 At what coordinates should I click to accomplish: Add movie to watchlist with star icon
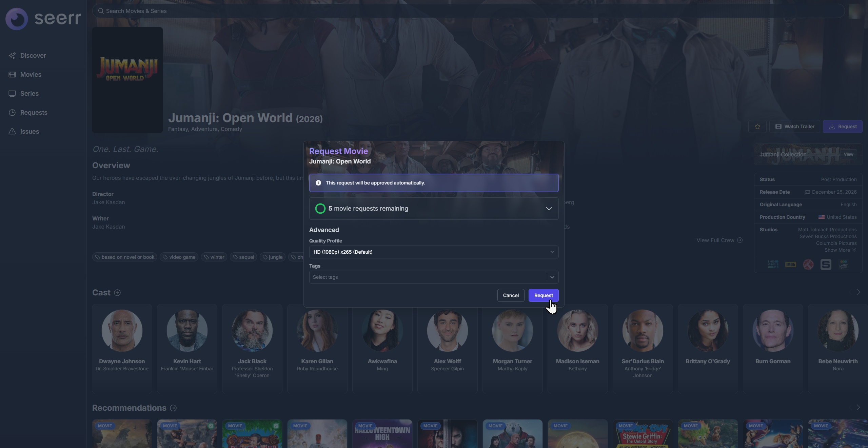tap(757, 126)
